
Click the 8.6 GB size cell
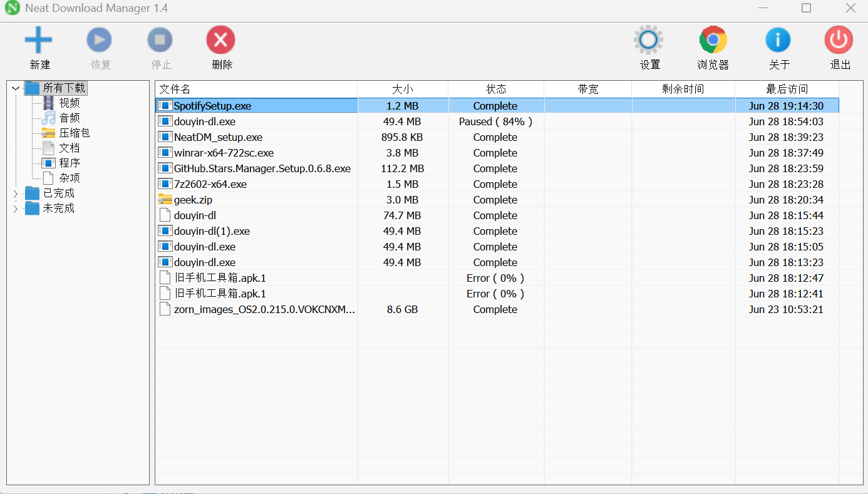[402, 309]
